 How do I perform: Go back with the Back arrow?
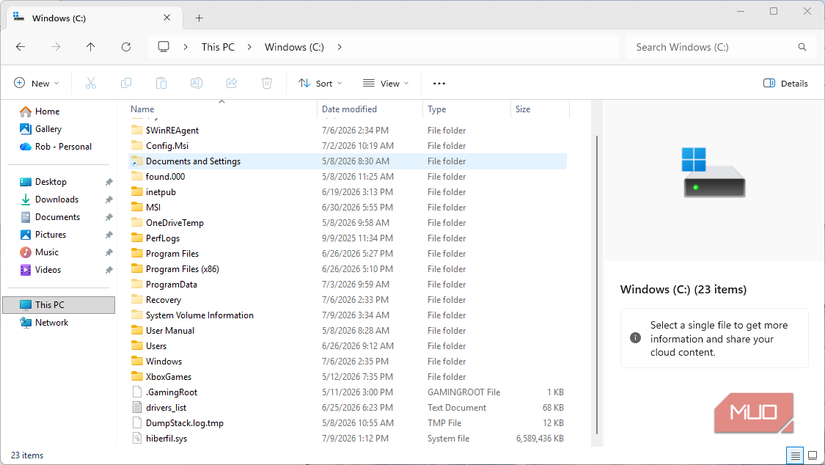tap(21, 47)
